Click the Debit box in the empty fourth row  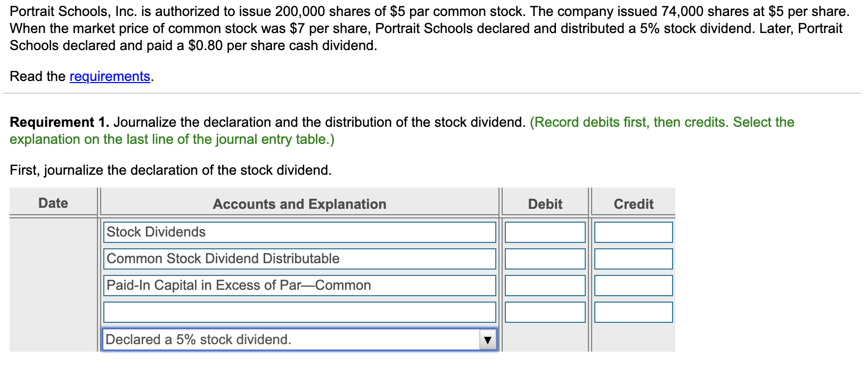pyautogui.click(x=545, y=312)
